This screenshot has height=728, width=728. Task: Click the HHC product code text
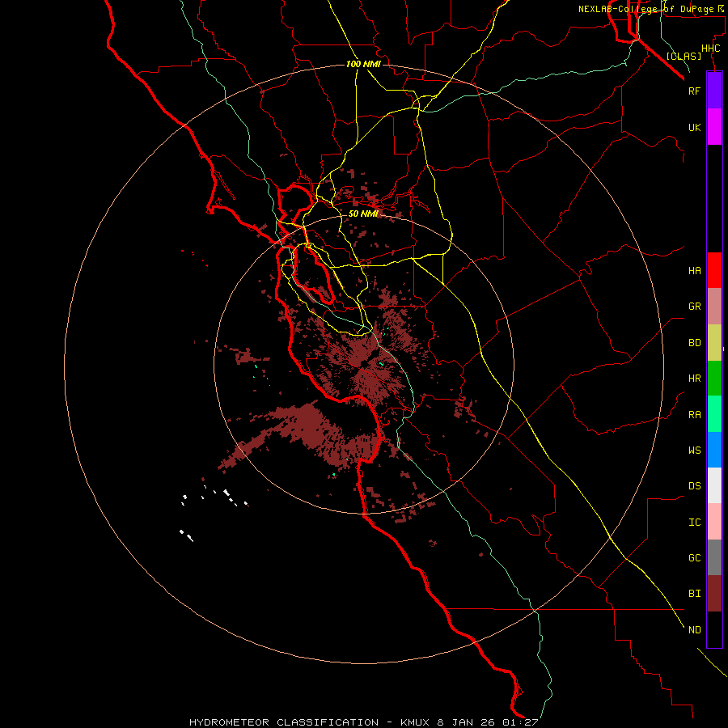[x=710, y=49]
